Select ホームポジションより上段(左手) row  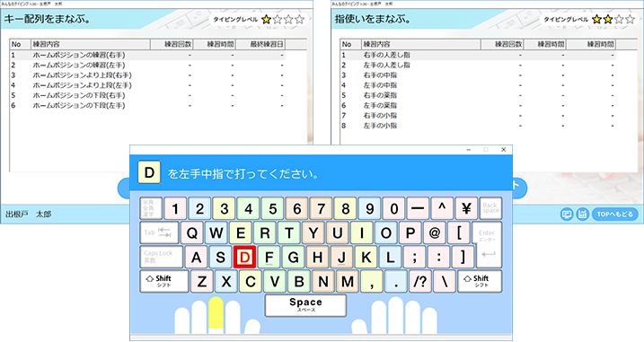click(x=147, y=85)
